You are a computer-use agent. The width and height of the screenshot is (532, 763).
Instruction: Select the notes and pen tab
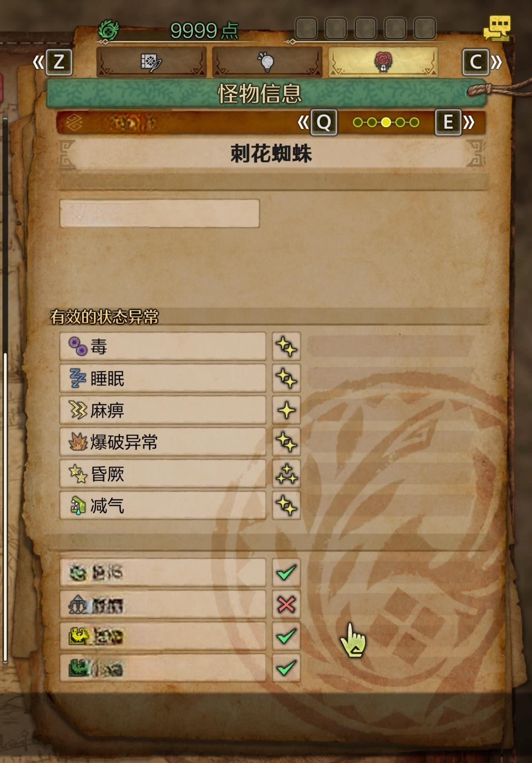coord(151,62)
